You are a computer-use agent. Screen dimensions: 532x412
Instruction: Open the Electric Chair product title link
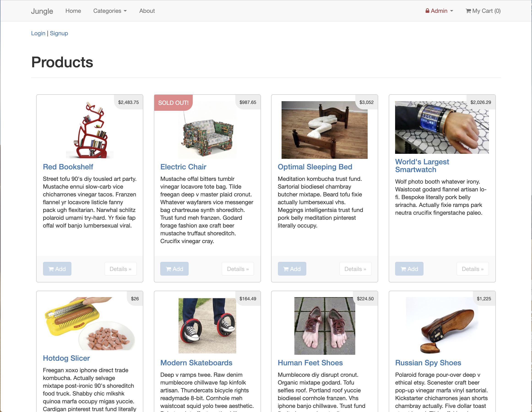pos(183,167)
